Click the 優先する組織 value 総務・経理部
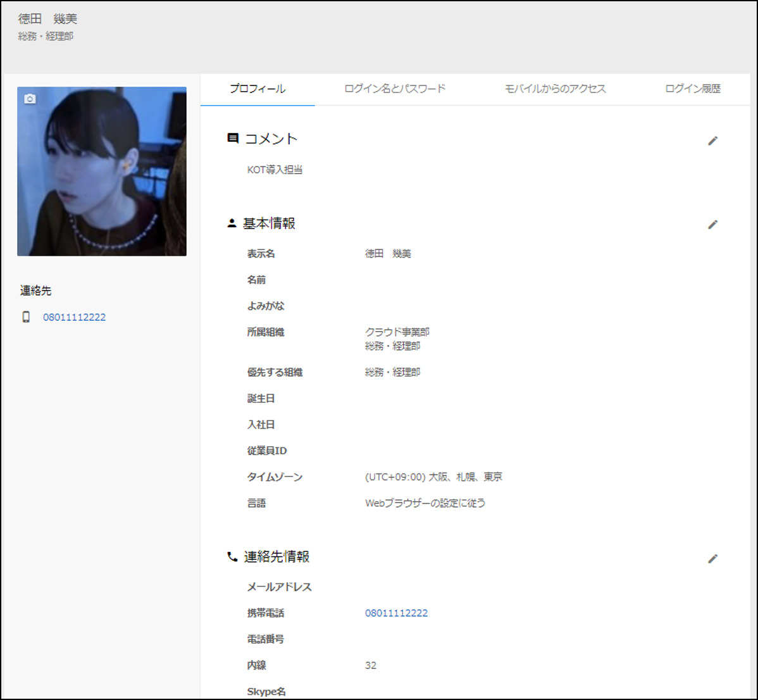This screenshot has width=758, height=700. tap(392, 372)
